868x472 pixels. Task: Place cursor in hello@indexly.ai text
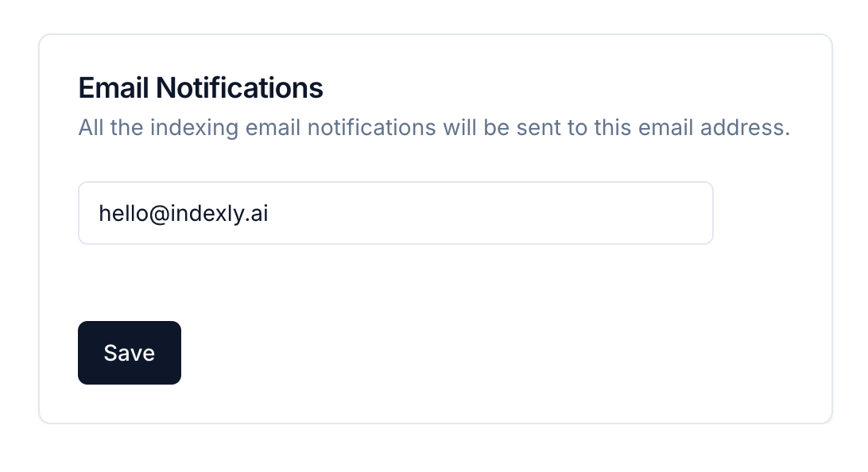[183, 213]
